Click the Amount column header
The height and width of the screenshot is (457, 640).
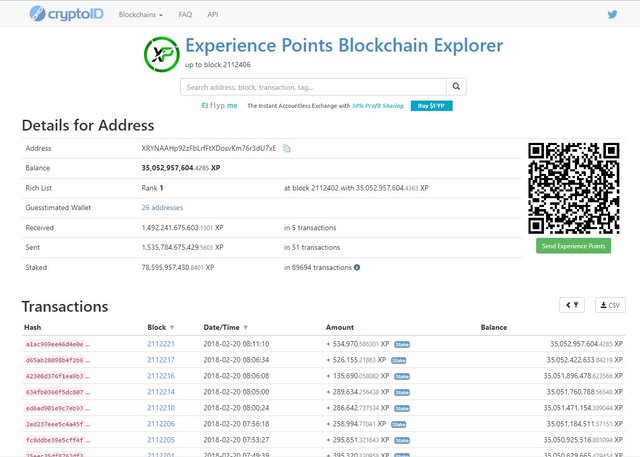click(340, 327)
